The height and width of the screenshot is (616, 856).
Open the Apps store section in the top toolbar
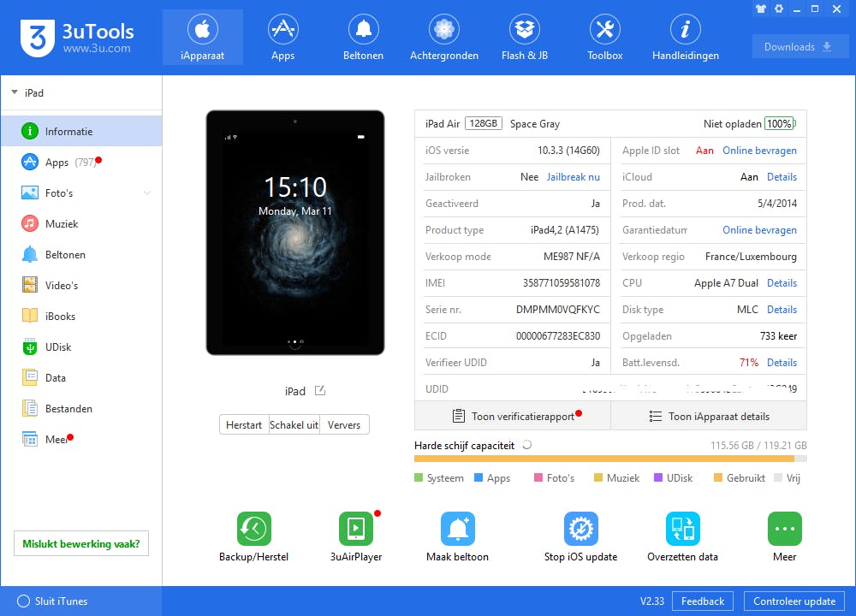(x=282, y=36)
